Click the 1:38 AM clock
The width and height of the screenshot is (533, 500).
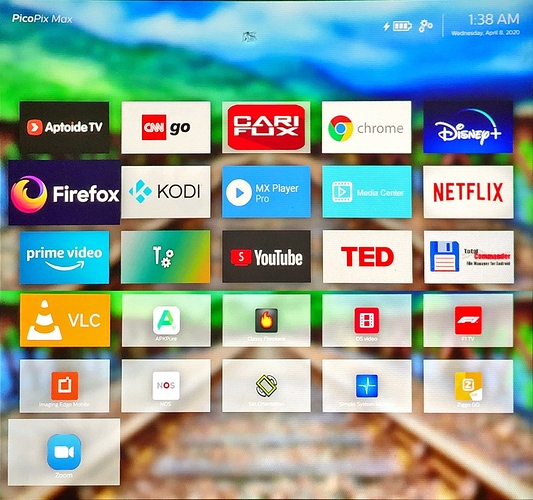pos(494,19)
